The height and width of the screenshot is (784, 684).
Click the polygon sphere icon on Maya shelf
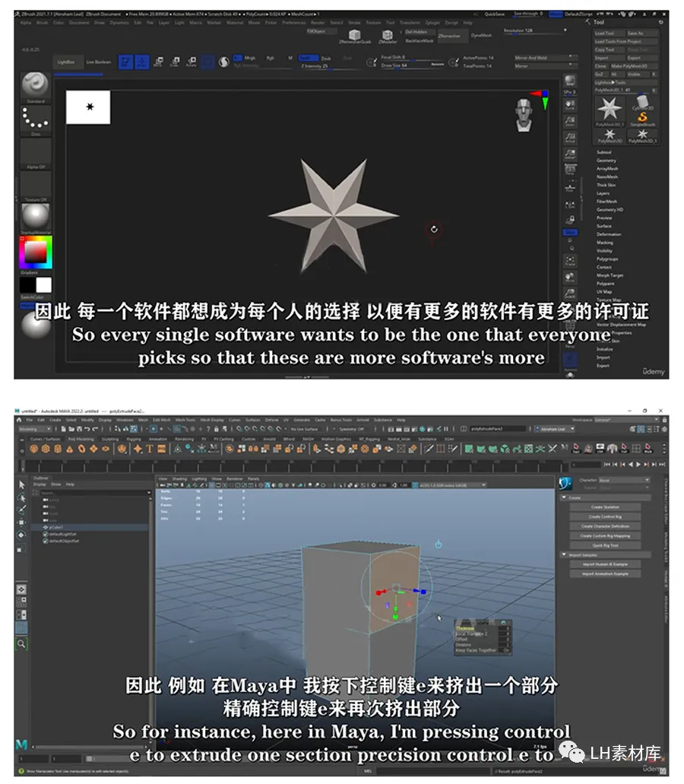(x=34, y=449)
